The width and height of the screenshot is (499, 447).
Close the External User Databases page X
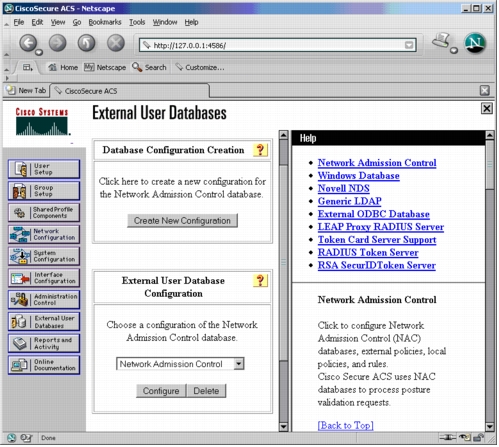click(487, 108)
